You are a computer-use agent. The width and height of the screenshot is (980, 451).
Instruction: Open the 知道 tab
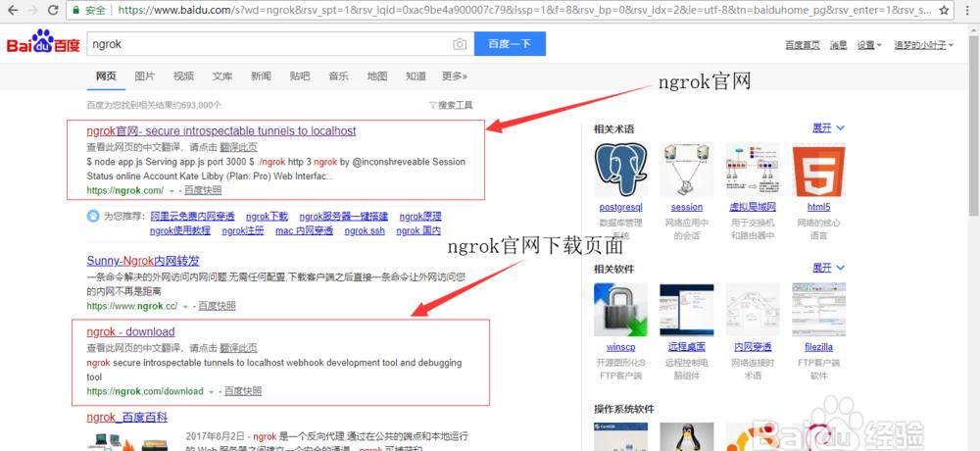416,76
